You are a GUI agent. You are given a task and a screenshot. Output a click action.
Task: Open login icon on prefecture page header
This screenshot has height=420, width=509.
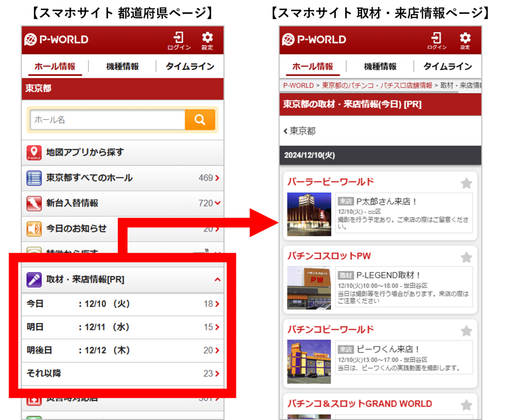(179, 41)
